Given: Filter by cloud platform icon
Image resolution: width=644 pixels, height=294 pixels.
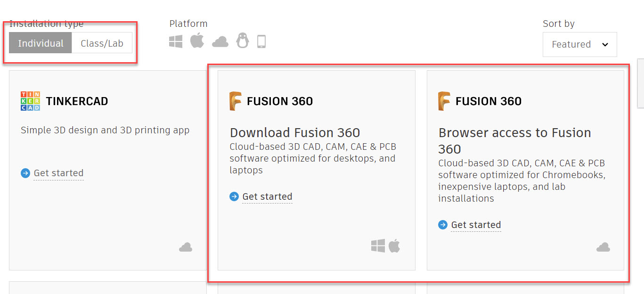Looking at the screenshot, I should point(220,42).
